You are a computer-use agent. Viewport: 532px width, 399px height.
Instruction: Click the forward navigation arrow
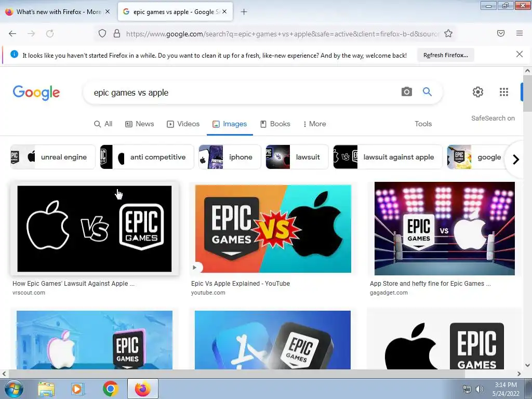(x=31, y=33)
